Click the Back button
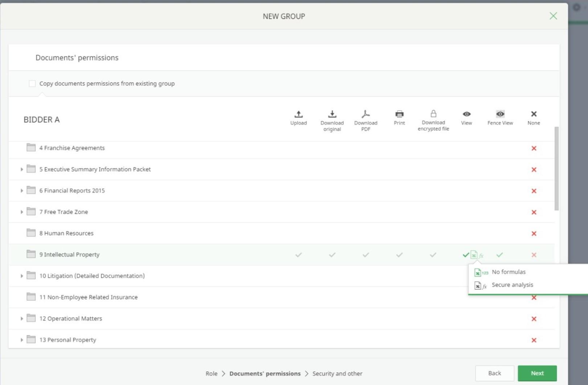588x385 pixels. click(x=494, y=373)
